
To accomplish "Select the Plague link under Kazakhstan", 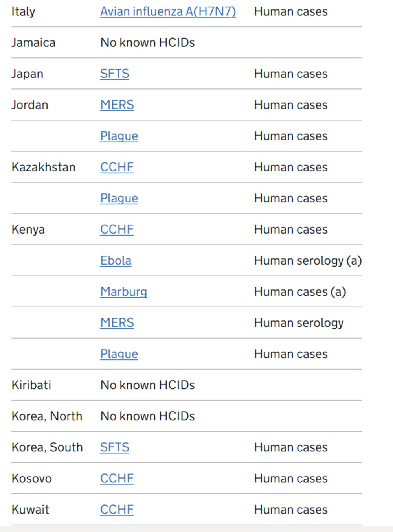I will (119, 198).
